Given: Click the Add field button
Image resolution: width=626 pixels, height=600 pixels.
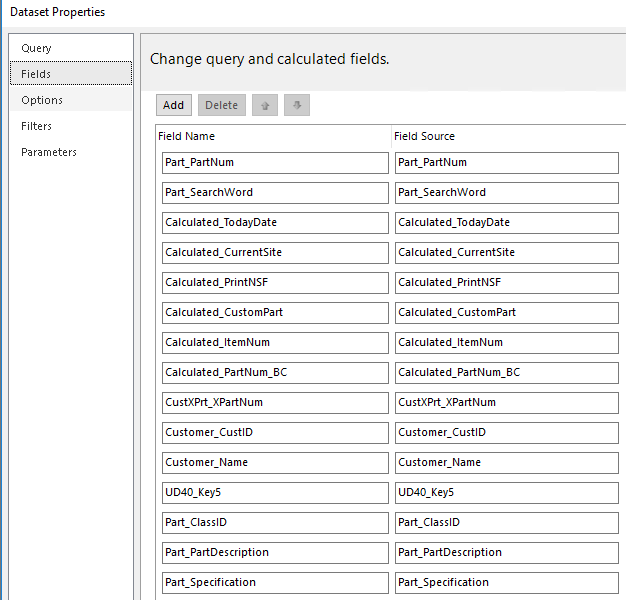Looking at the screenshot, I should (x=174, y=105).
